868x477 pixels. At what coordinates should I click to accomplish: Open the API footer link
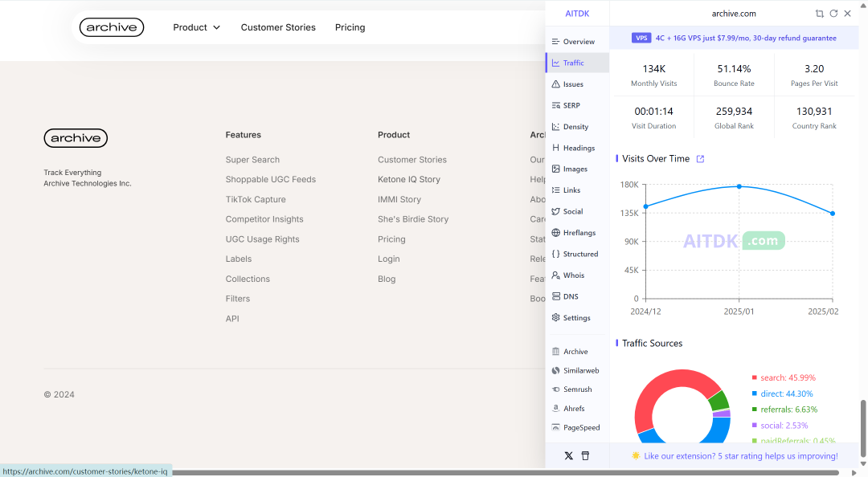tap(232, 319)
